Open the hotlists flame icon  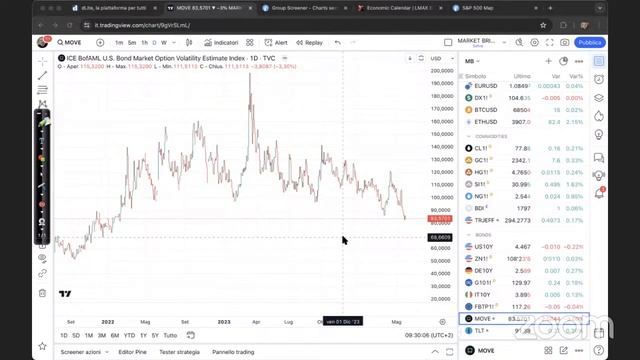pyautogui.click(x=599, y=116)
